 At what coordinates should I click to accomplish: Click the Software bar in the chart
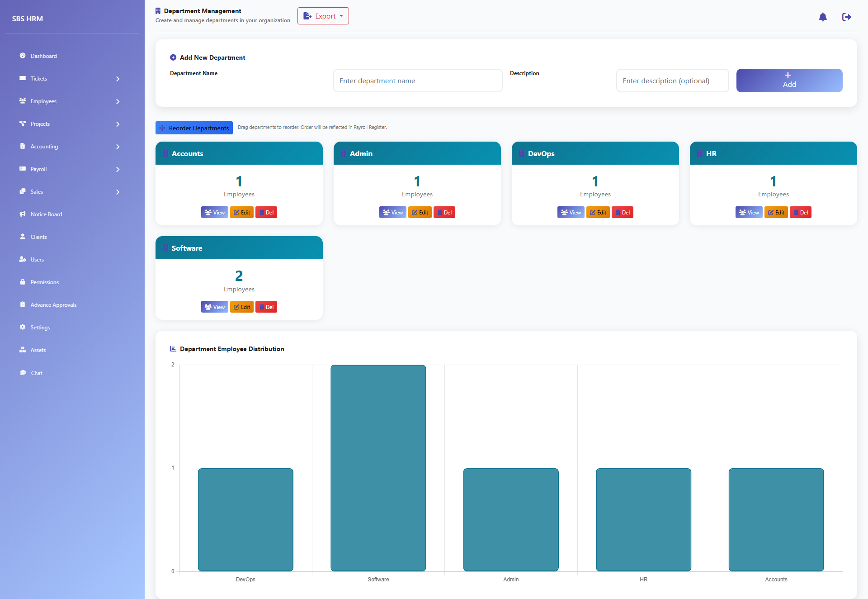[378, 468]
